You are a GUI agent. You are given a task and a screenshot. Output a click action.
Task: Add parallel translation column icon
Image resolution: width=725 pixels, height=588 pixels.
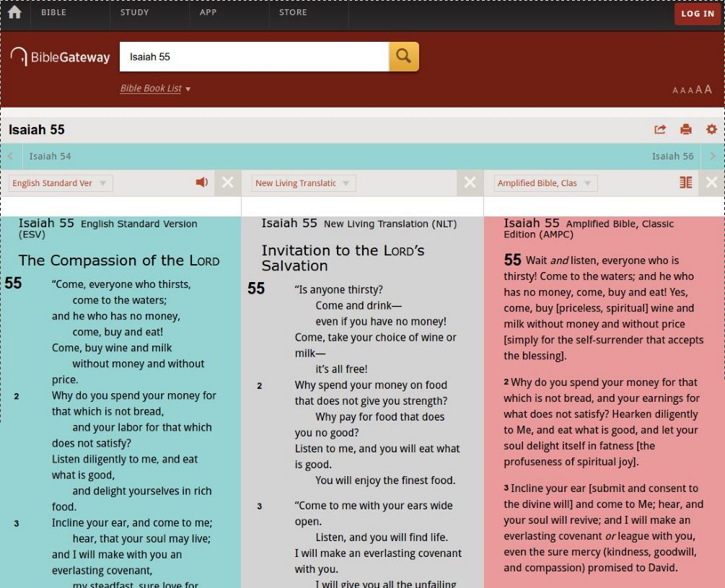tap(686, 183)
